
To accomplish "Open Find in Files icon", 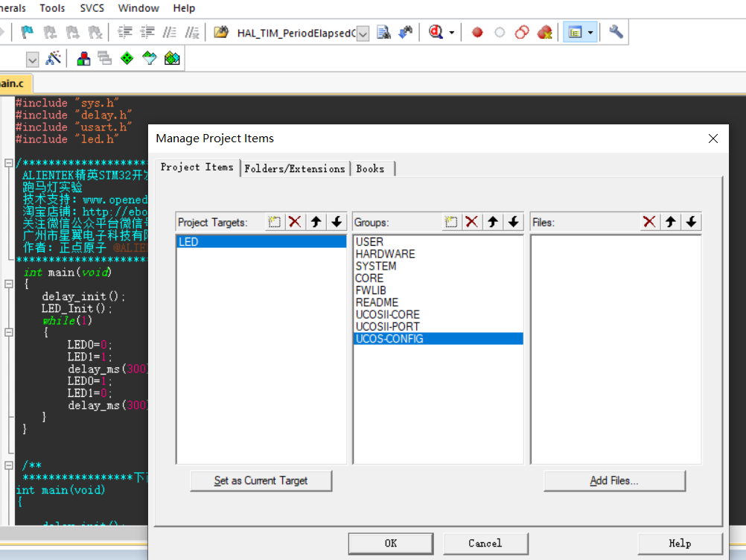I will point(383,32).
